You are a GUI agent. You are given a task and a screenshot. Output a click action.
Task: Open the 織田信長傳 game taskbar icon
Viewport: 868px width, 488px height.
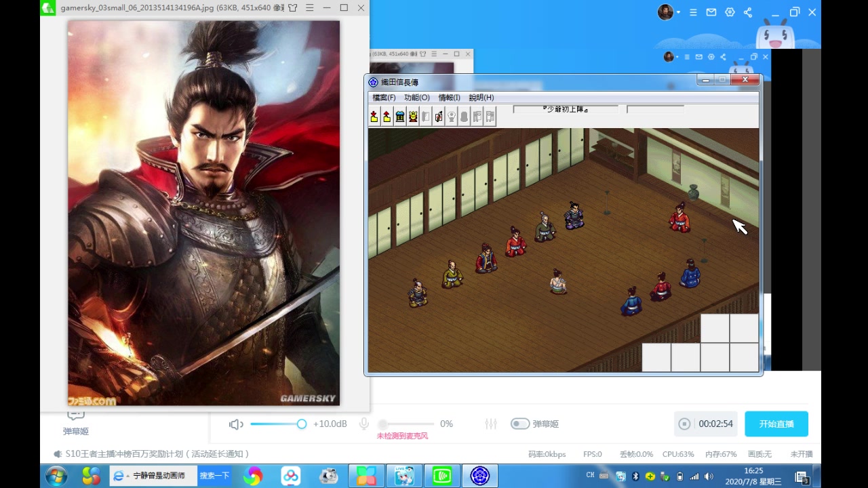tap(480, 476)
